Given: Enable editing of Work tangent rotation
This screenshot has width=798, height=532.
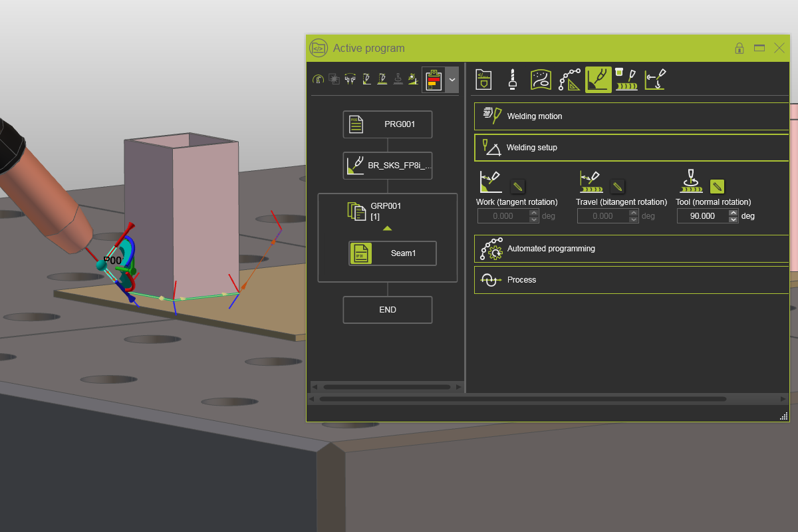Looking at the screenshot, I should [517, 186].
